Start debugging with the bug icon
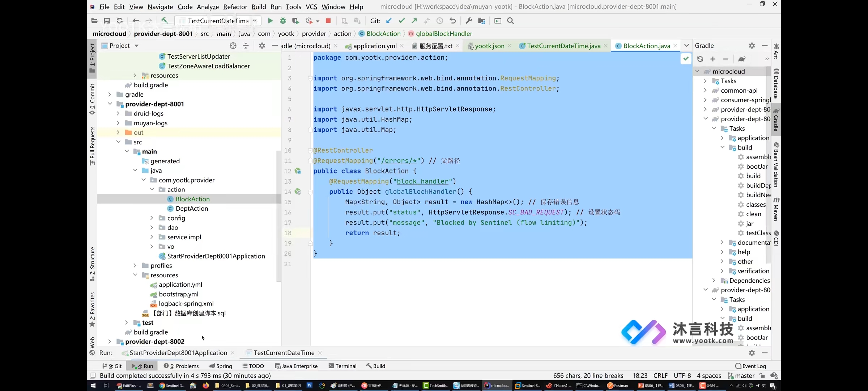The image size is (868, 391). point(283,21)
